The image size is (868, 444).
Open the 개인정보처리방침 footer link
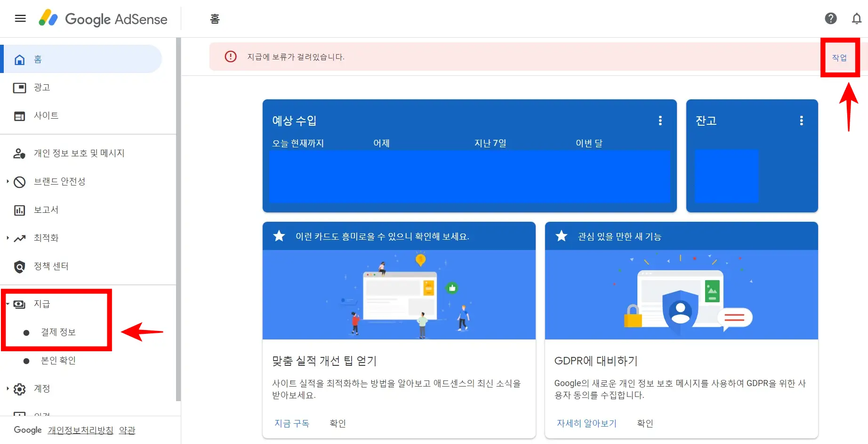click(x=80, y=430)
